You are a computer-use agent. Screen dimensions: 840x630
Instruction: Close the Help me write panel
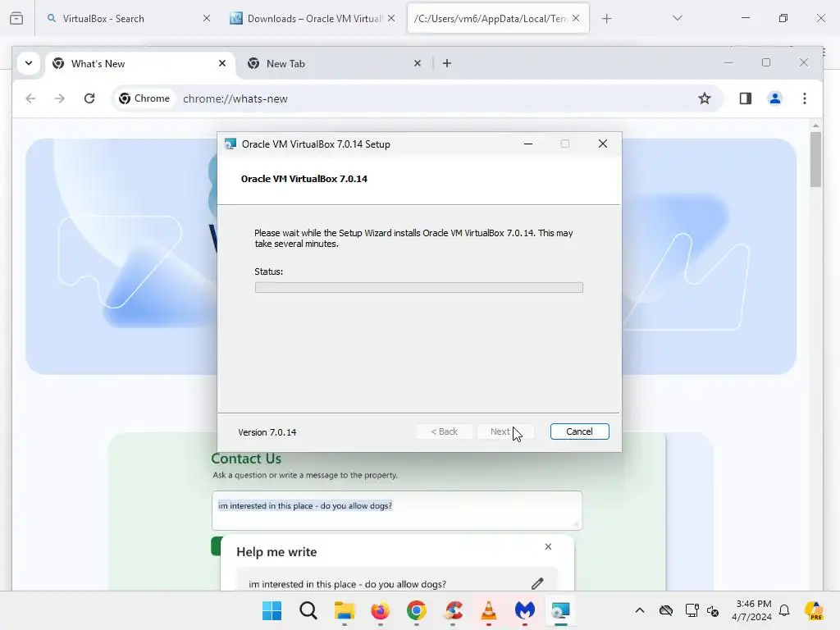tap(548, 546)
